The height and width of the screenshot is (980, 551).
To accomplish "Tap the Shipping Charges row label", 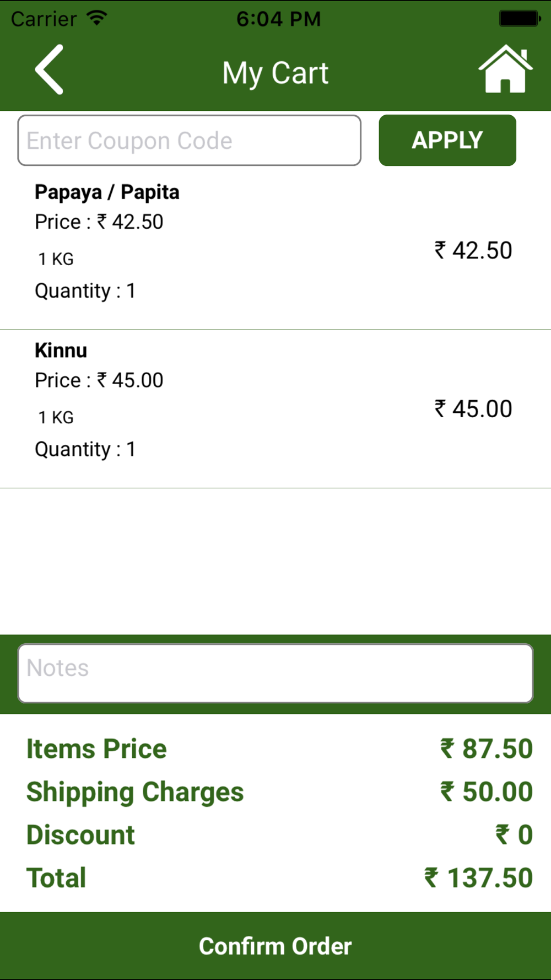I will click(135, 793).
